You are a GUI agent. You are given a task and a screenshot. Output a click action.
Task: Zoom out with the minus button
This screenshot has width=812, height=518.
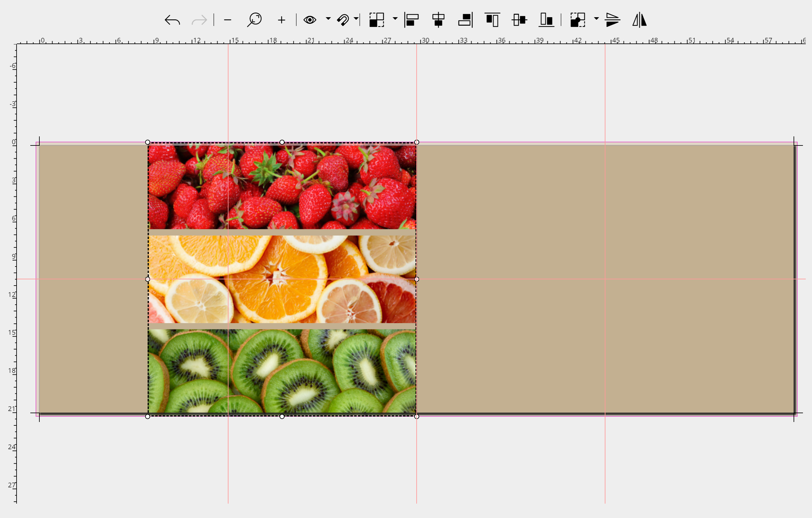point(228,20)
